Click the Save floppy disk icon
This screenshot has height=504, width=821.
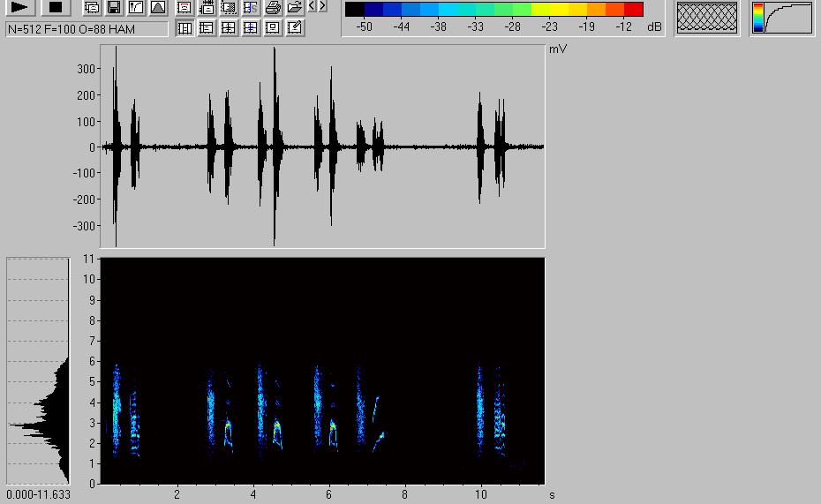(x=114, y=8)
